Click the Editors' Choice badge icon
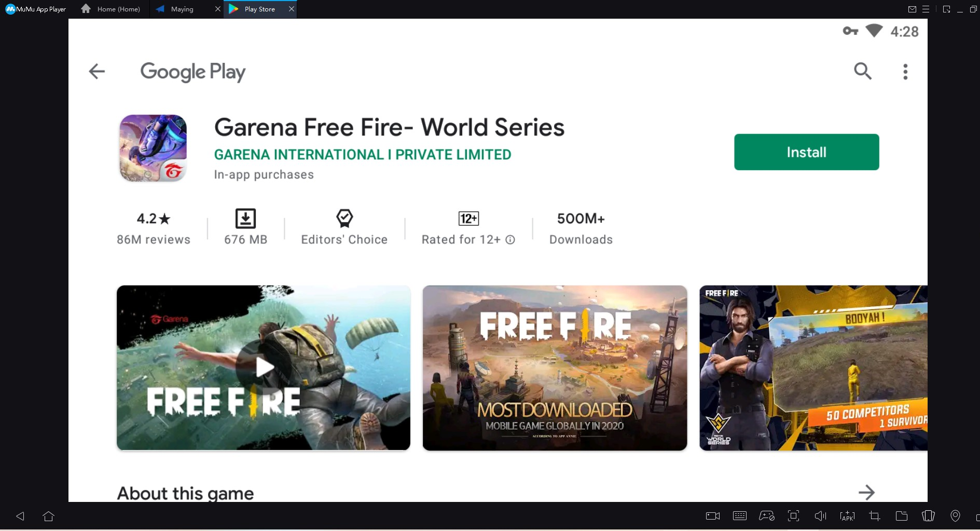The height and width of the screenshot is (531, 980). (344, 219)
